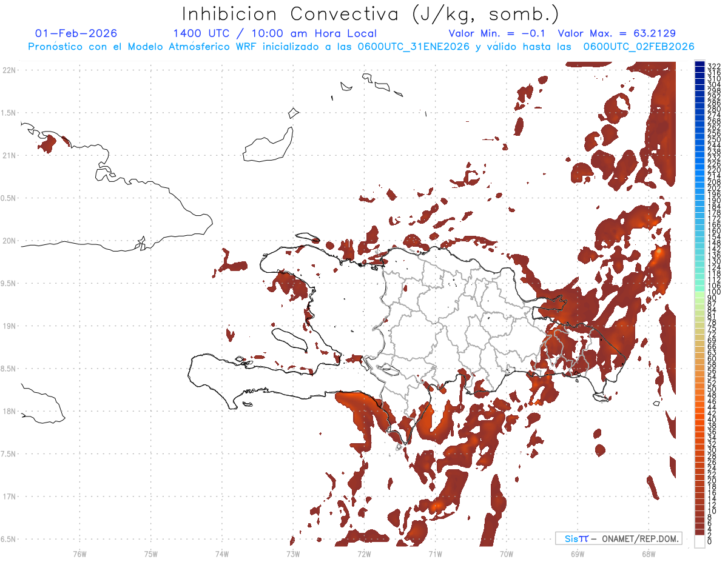Click the latitude label "20N"
The image size is (728, 562).
[9, 241]
